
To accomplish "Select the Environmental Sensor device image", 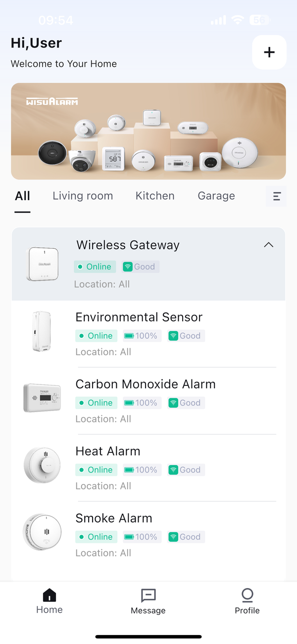I will [42, 331].
